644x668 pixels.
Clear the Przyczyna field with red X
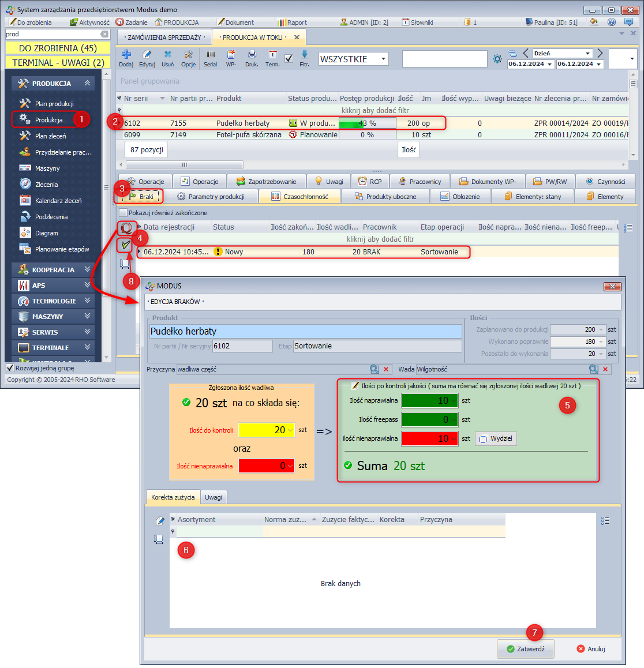[x=386, y=369]
